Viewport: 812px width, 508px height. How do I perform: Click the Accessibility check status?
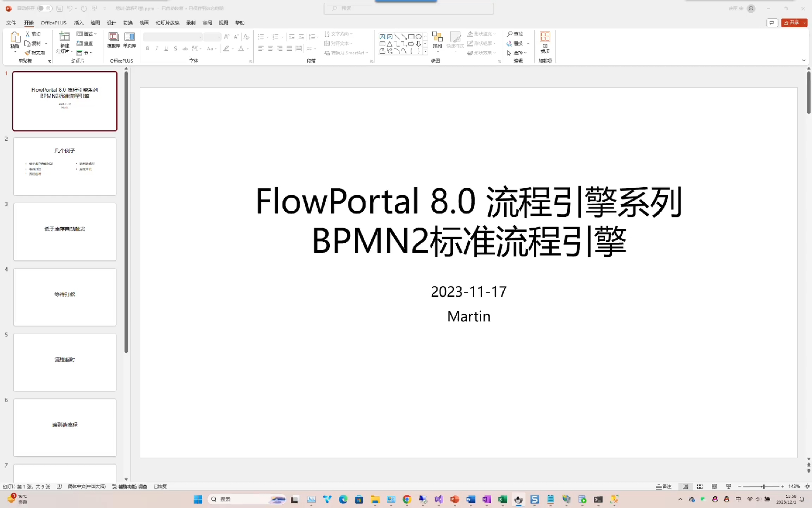tap(130, 486)
